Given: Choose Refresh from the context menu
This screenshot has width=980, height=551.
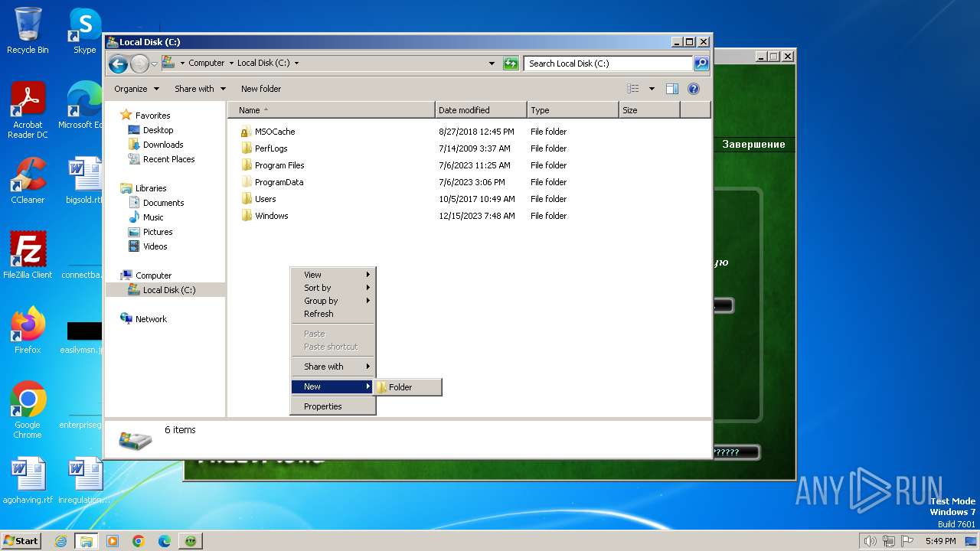Looking at the screenshot, I should 333,314.
